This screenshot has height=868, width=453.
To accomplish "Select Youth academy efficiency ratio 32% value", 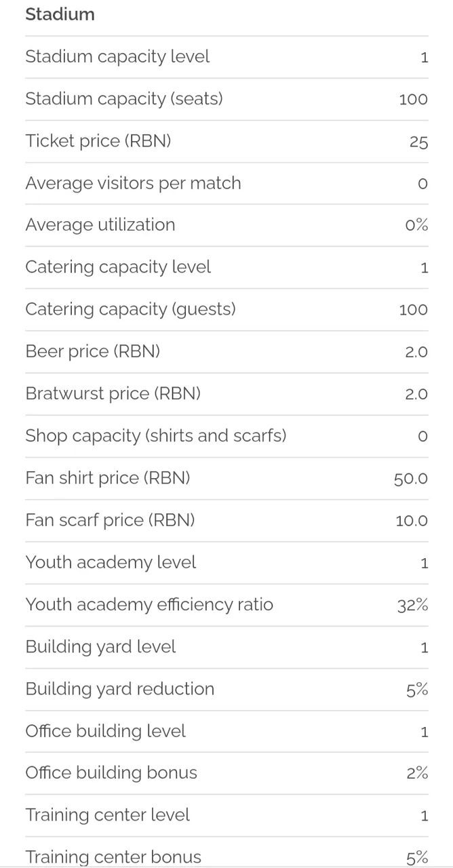I will tap(412, 605).
